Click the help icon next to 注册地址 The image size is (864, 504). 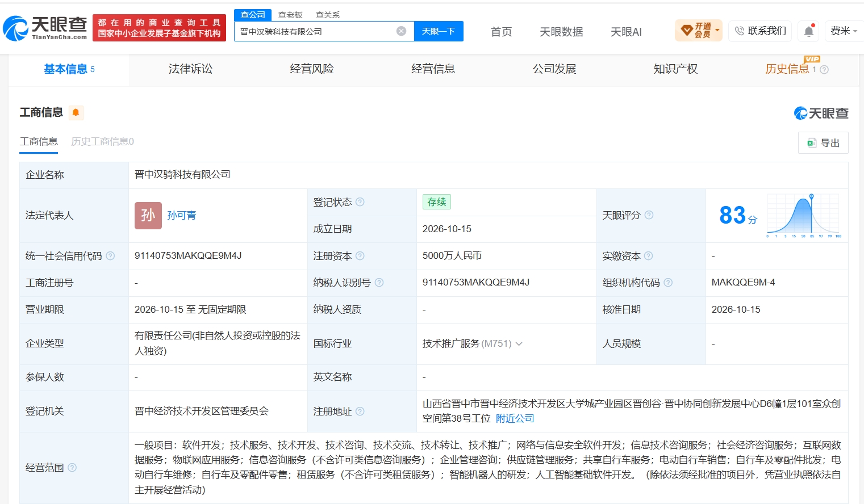coord(360,411)
